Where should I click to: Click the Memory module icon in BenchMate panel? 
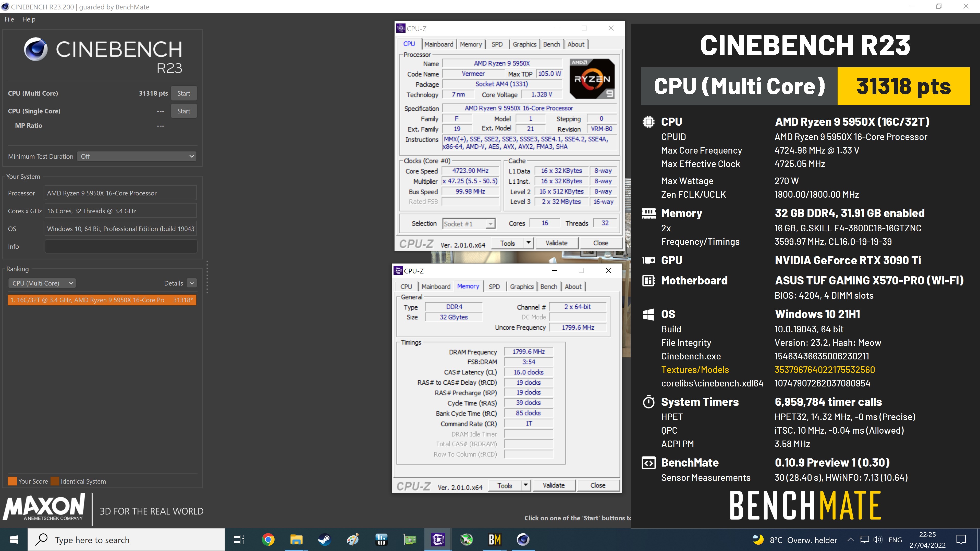648,213
